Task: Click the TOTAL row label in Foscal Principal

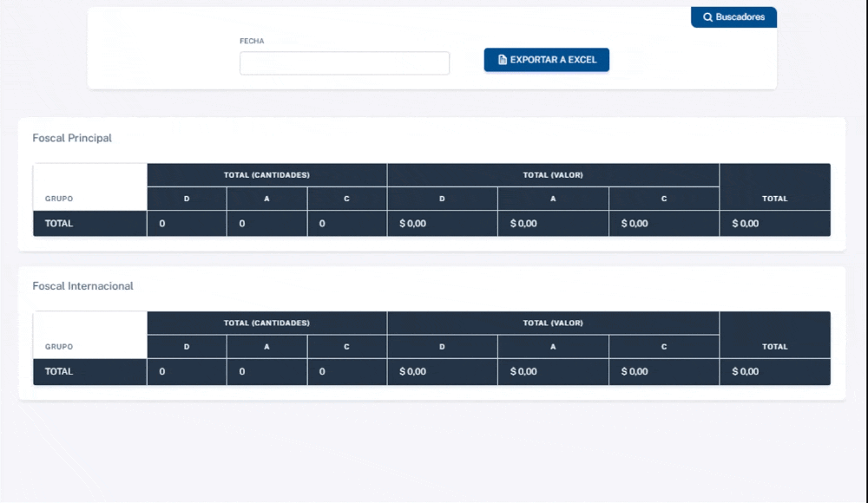Action: [x=59, y=224]
